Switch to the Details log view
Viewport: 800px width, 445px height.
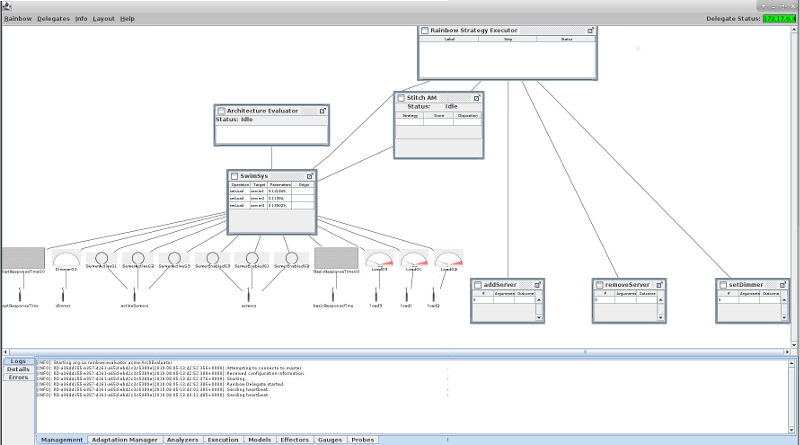(18, 369)
